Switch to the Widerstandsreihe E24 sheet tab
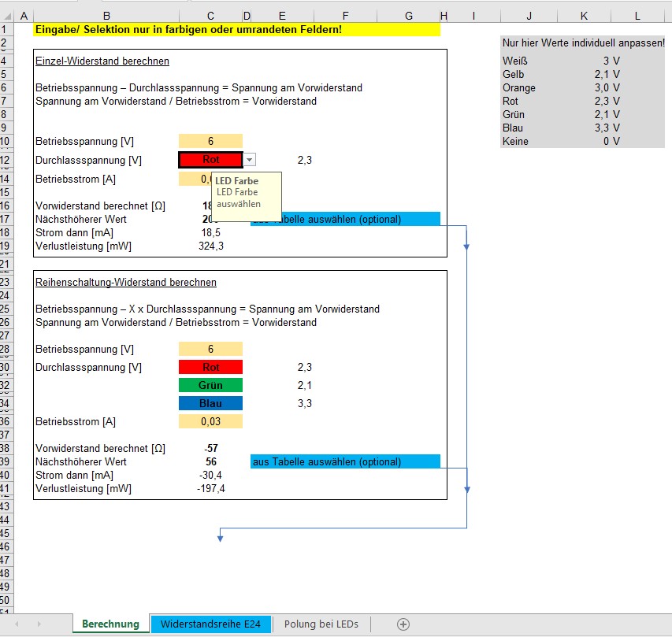Viewport: 672px width, 637px height. (210, 624)
